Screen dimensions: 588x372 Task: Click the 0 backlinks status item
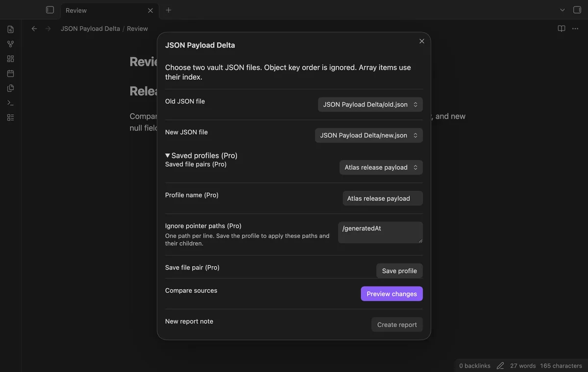475,366
